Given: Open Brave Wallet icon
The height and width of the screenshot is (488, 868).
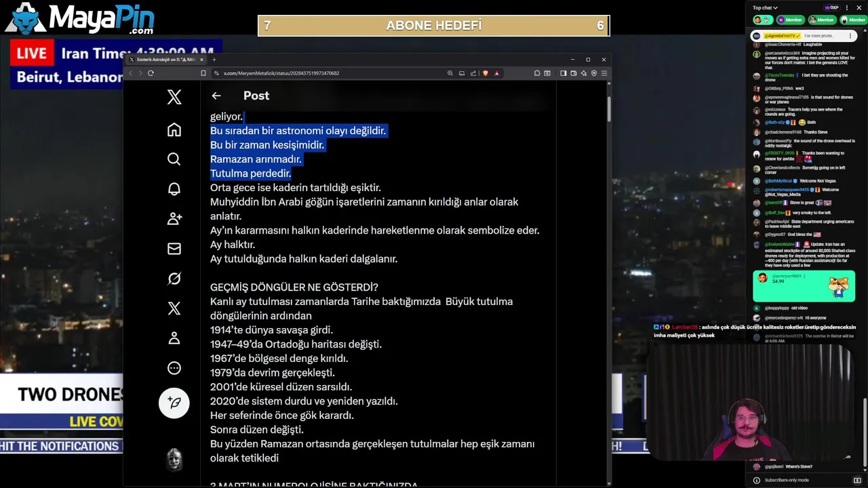Looking at the screenshot, I should (x=573, y=73).
